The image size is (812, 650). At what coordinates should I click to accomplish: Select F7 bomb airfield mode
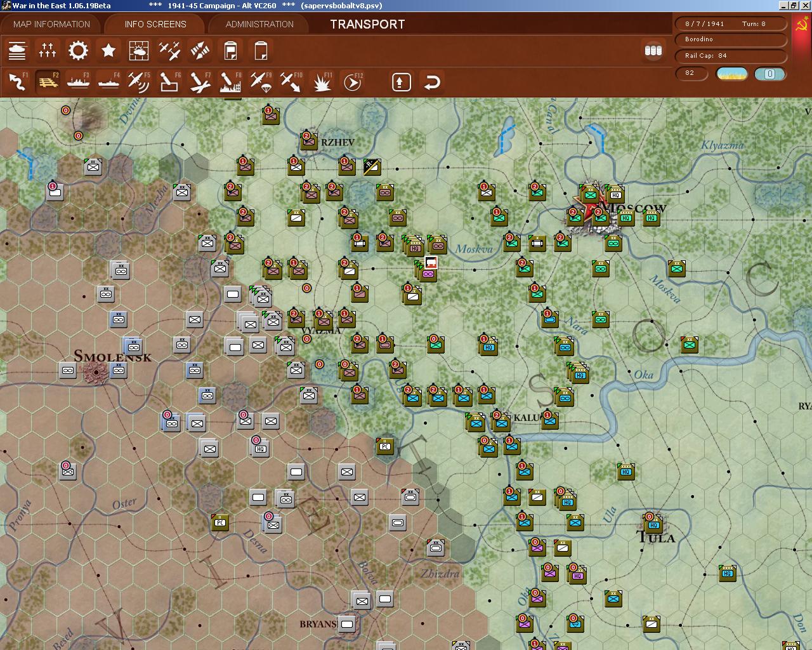coord(200,82)
